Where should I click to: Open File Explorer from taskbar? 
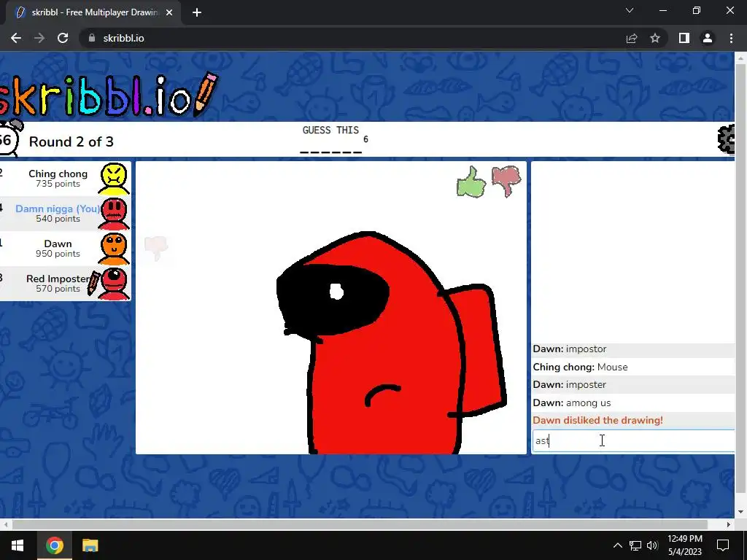(90, 545)
